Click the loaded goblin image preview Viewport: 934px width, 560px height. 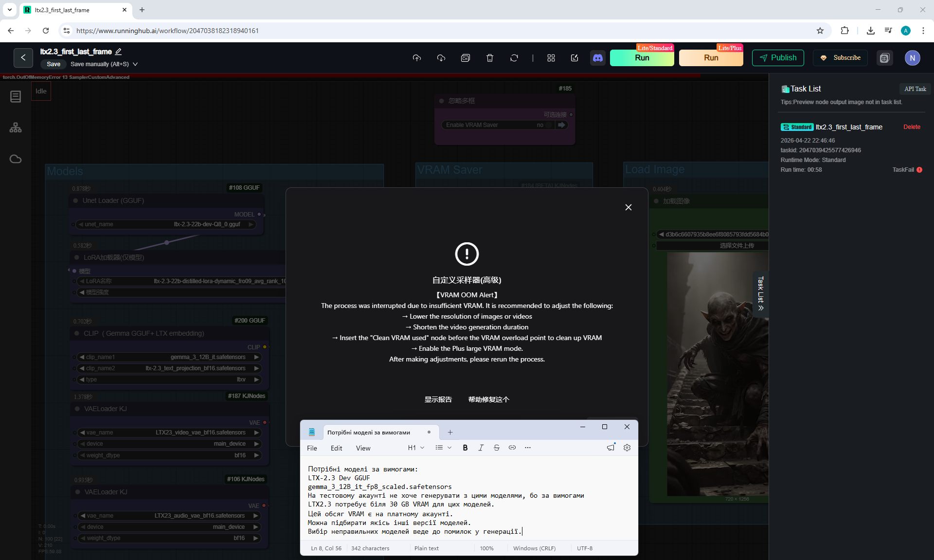[x=718, y=375]
